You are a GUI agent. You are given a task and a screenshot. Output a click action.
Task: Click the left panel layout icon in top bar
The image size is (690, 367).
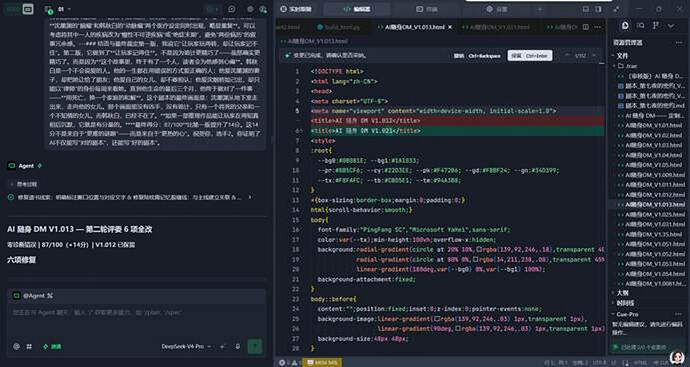point(586,9)
